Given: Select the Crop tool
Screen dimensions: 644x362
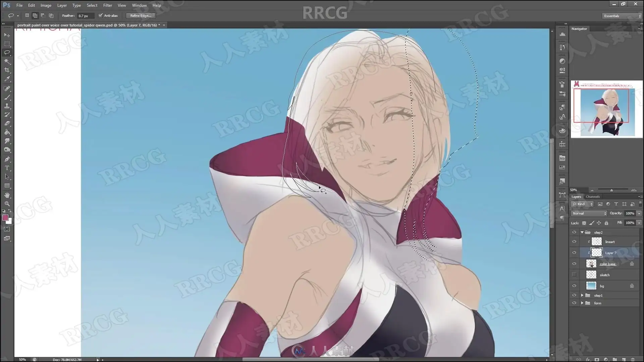Looking at the screenshot, I should (x=7, y=70).
